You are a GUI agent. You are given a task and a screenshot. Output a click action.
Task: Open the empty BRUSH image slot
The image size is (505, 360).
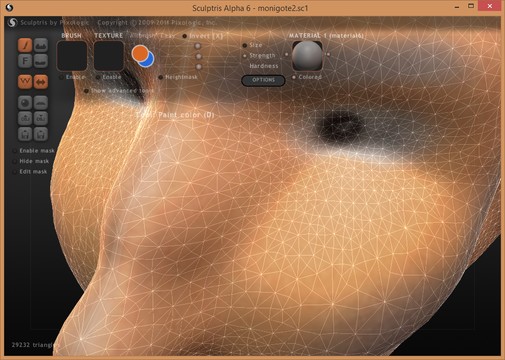pyautogui.click(x=72, y=56)
